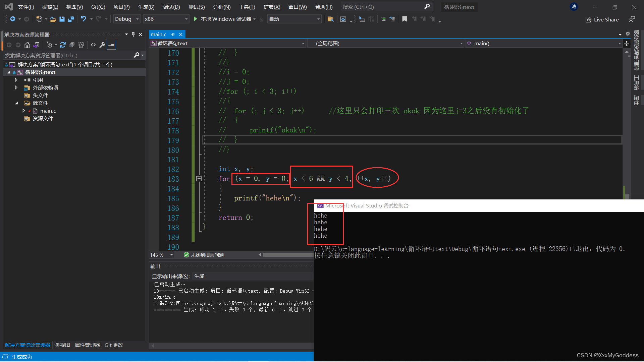Click the view code icon in Solution Explorer
The height and width of the screenshot is (362, 644).
point(93,45)
